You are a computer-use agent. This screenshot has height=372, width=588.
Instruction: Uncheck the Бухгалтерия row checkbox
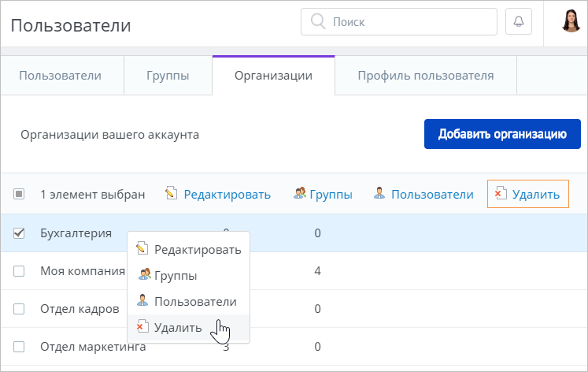coord(19,233)
